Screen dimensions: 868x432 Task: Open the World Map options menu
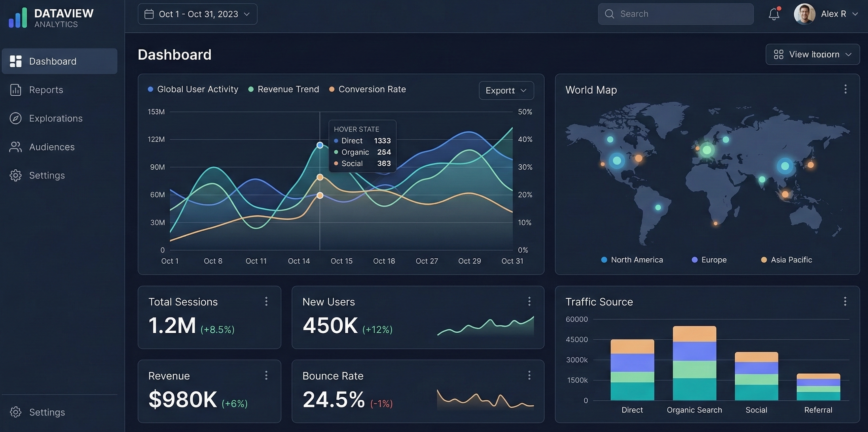click(x=845, y=89)
